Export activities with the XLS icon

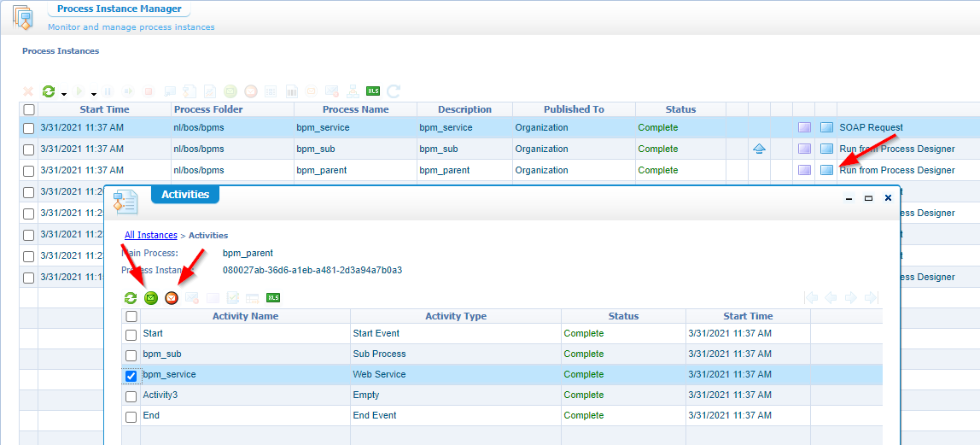(273, 298)
